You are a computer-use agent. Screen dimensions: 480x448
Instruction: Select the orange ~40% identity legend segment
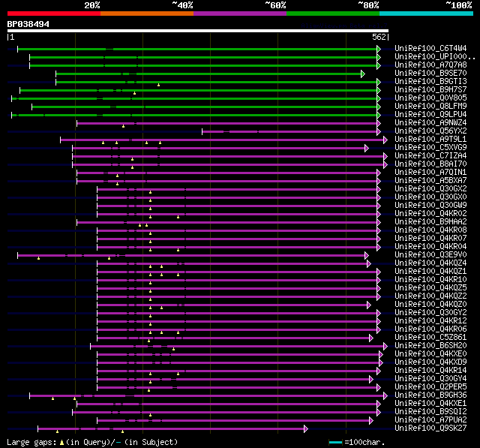146,13
